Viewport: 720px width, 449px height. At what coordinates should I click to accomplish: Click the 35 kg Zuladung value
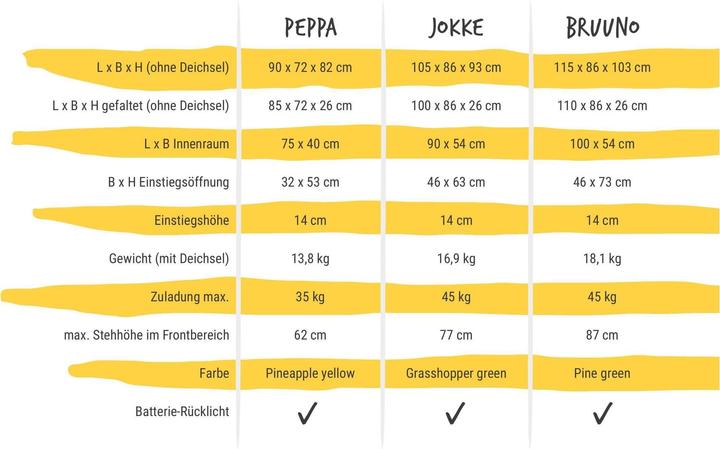[x=310, y=297]
